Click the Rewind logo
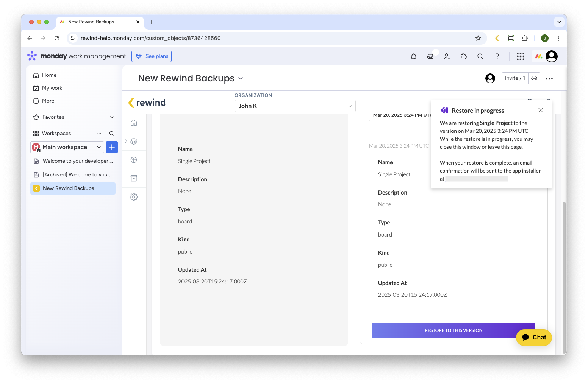Image resolution: width=588 pixels, height=383 pixels. (147, 103)
